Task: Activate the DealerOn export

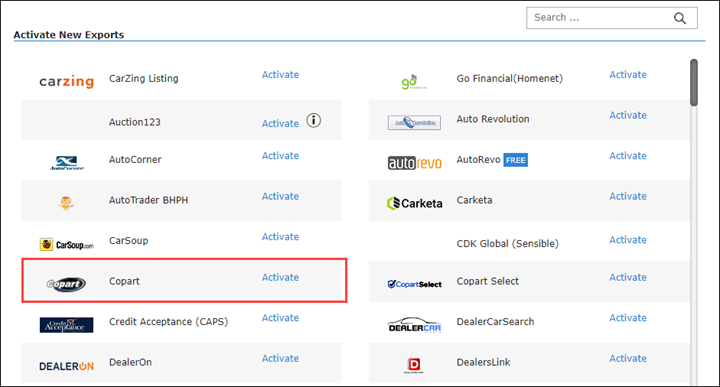Action: click(x=280, y=358)
